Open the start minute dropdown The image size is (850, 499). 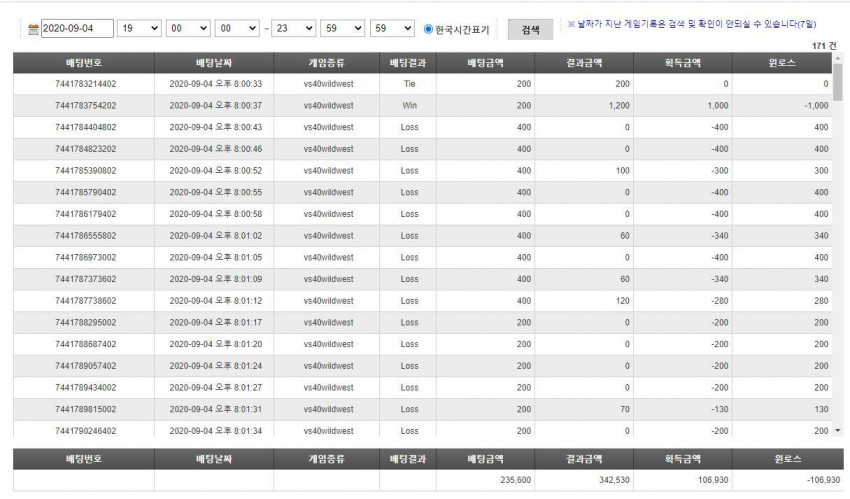pos(188,28)
